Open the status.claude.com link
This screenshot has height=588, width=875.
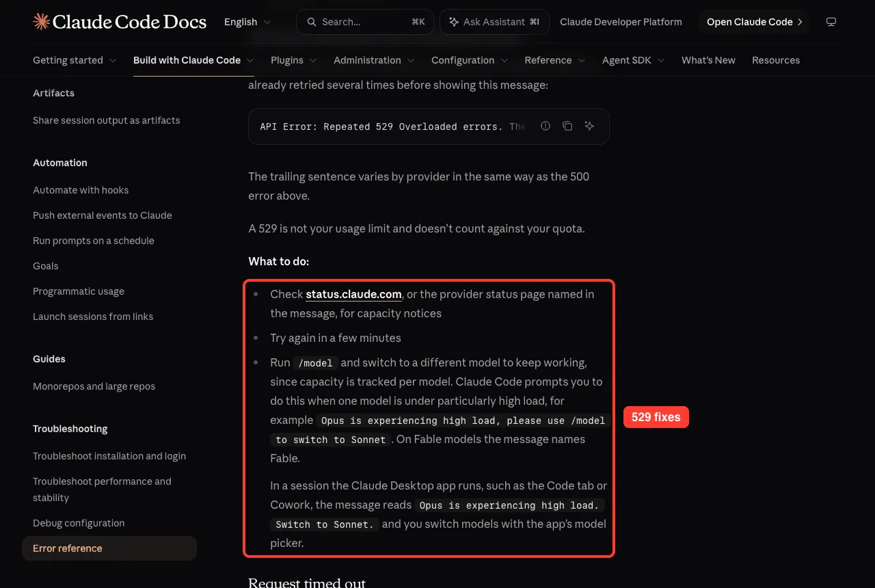coord(353,294)
